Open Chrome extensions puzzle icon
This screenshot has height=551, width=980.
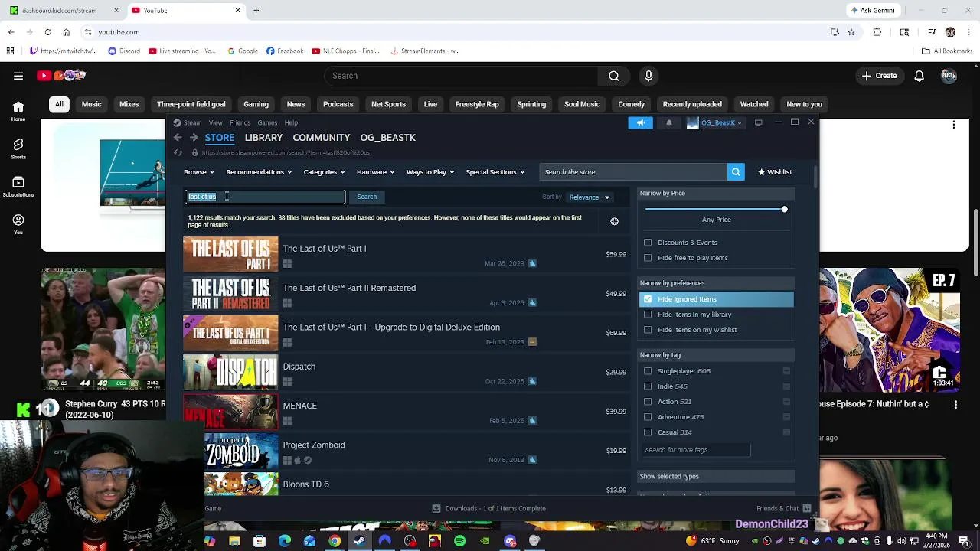[877, 32]
